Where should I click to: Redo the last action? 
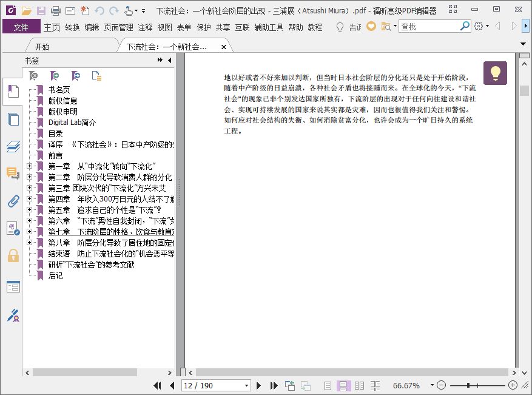(x=114, y=11)
